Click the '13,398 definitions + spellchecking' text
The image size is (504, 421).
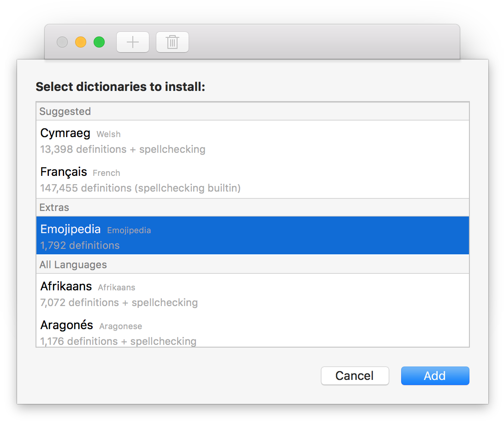[123, 150]
